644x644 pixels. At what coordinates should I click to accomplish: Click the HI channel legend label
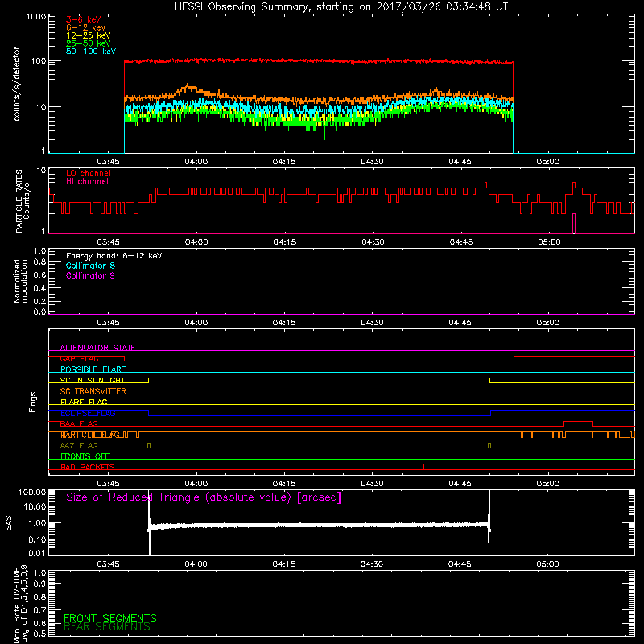click(87, 182)
